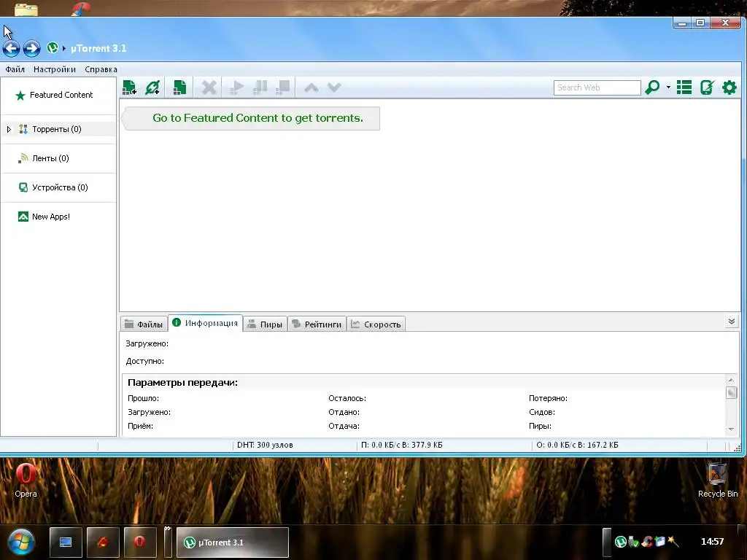This screenshot has height=560, width=747.
Task: Click into the Search Web field
Action: [597, 87]
